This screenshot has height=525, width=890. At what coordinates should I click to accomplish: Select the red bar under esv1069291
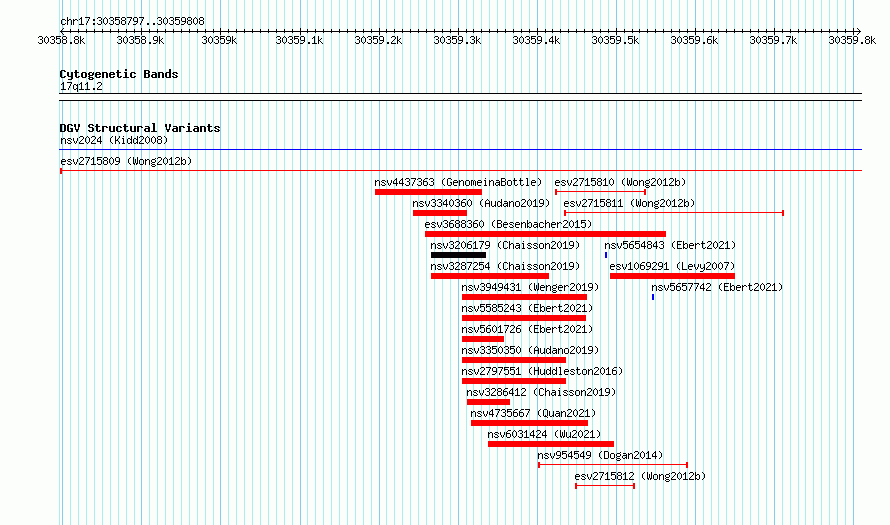click(672, 276)
